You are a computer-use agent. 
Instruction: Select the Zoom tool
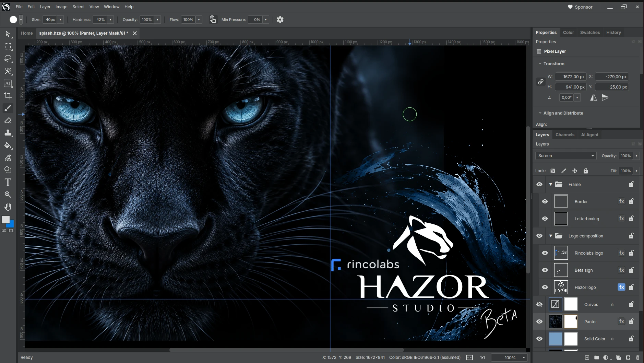(8, 195)
